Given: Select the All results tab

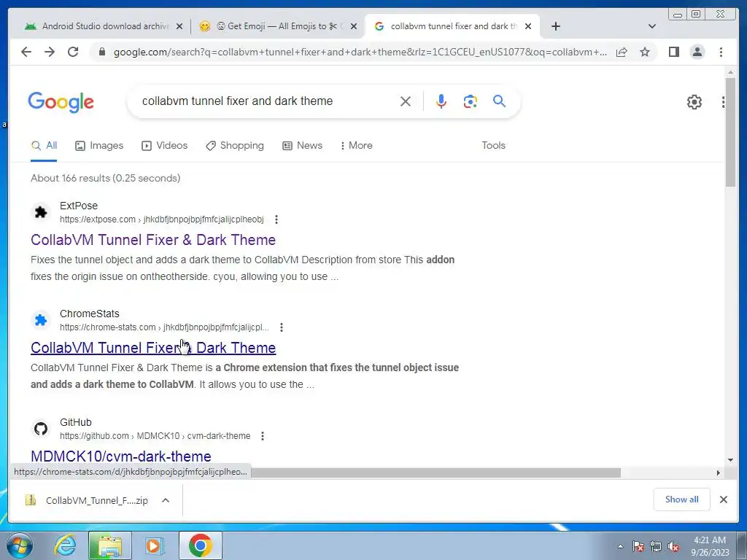Looking at the screenshot, I should coord(44,146).
